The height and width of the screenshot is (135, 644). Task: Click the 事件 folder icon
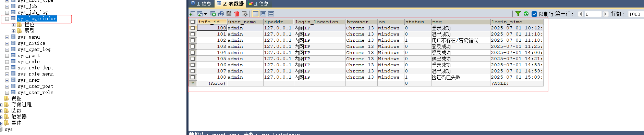pos(7,123)
